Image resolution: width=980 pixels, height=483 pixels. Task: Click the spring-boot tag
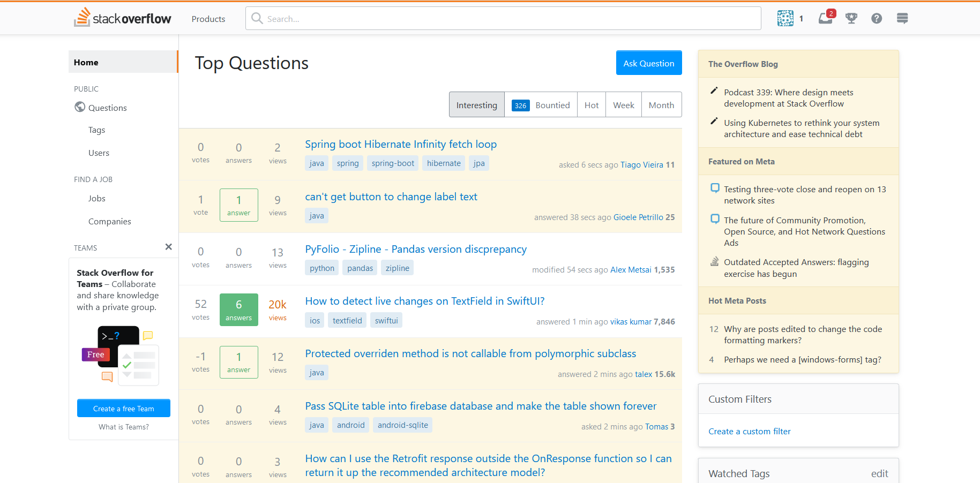click(393, 163)
